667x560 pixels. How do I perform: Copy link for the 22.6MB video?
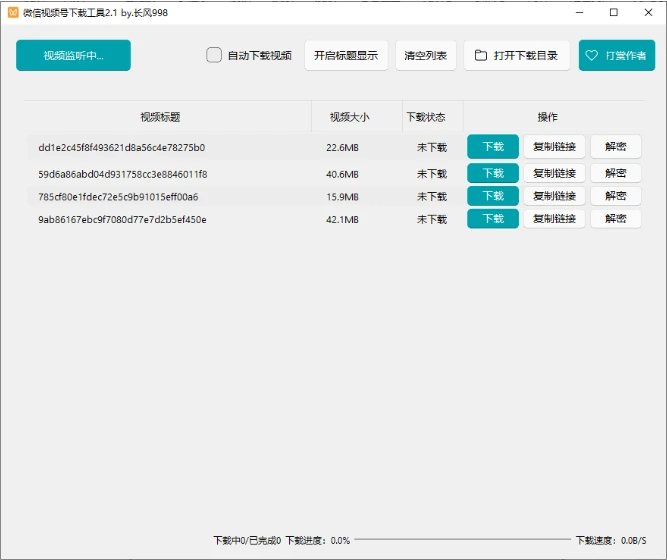click(x=554, y=147)
